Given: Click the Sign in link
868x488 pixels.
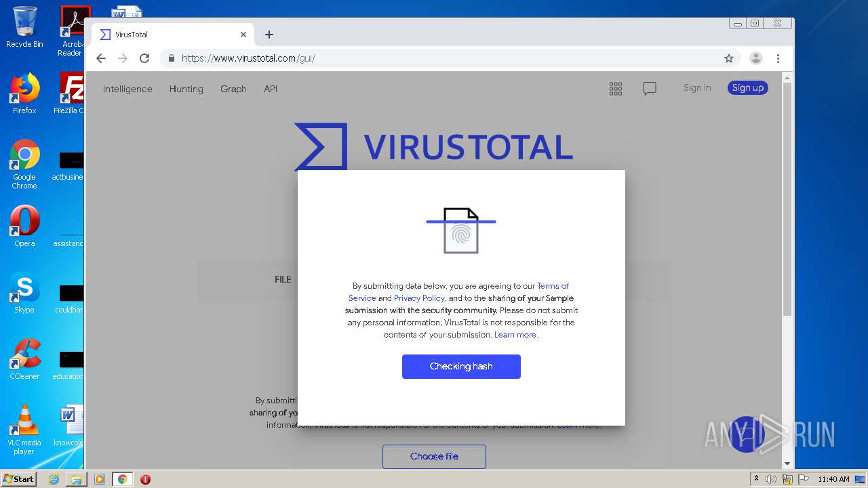Looking at the screenshot, I should point(697,87).
